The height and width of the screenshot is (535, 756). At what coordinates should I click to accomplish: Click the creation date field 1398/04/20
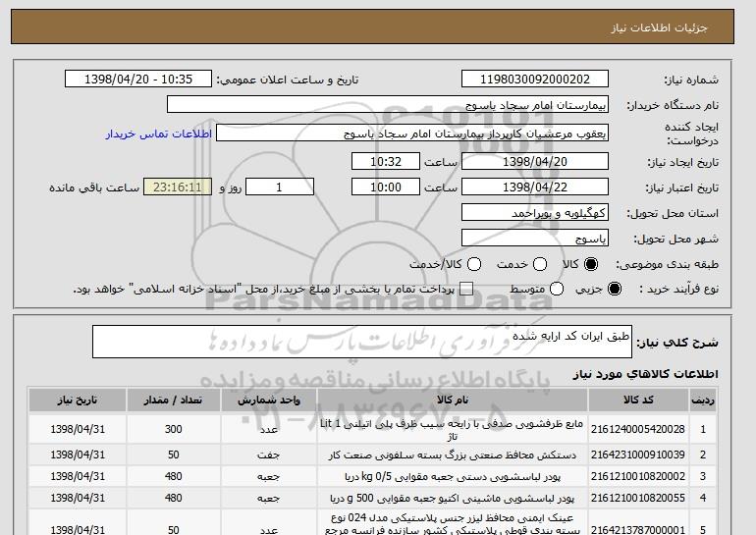[x=535, y=161]
